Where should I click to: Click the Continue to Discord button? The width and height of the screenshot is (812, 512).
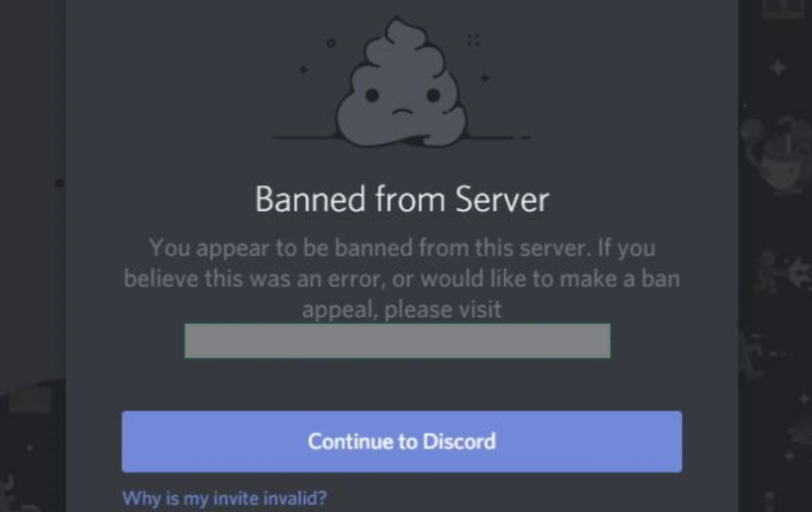tap(402, 442)
